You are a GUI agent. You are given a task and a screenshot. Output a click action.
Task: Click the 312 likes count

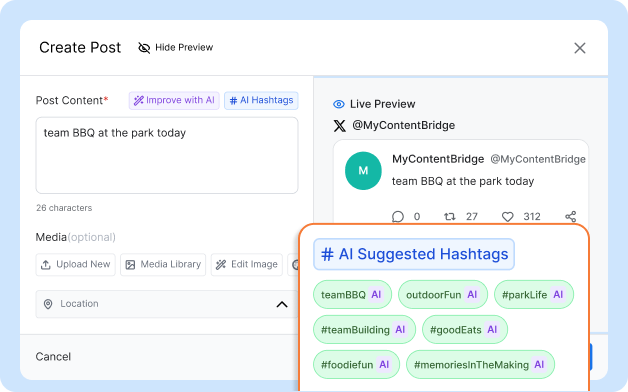[x=532, y=217]
